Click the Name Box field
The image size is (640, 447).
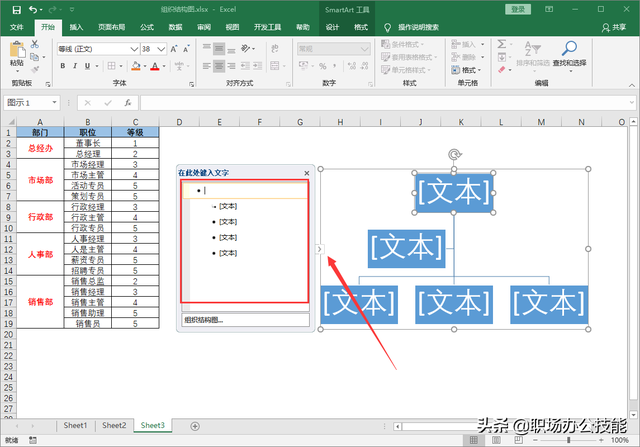tap(32, 103)
